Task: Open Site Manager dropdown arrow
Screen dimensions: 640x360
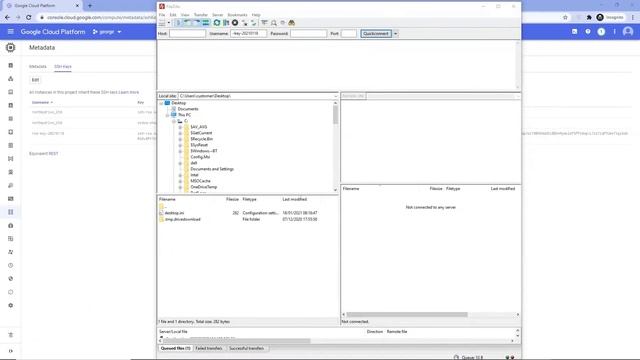Action: (x=169, y=23)
